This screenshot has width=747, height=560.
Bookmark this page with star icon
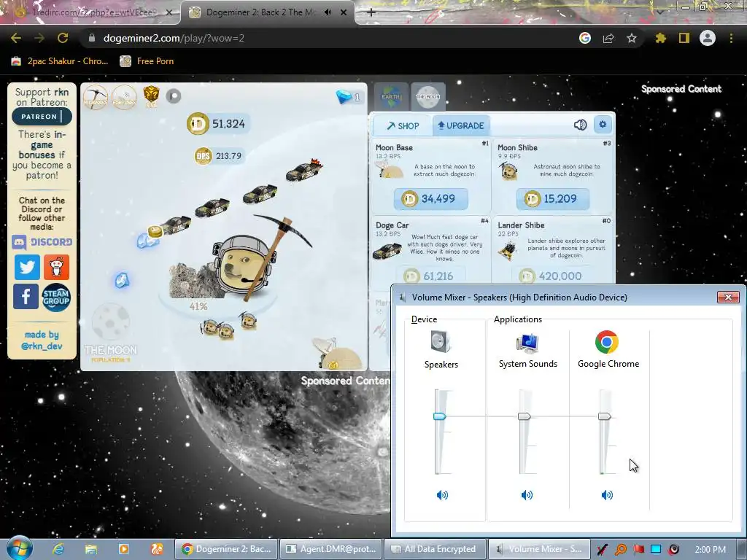click(632, 38)
